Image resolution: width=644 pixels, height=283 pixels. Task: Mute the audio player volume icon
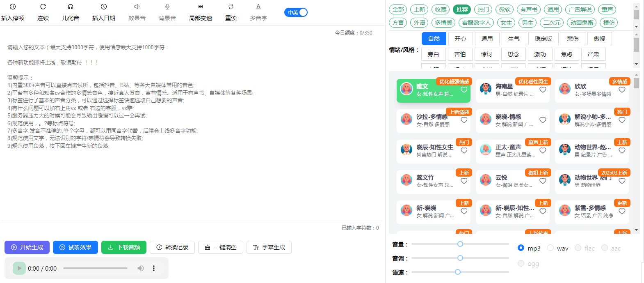[x=141, y=268]
